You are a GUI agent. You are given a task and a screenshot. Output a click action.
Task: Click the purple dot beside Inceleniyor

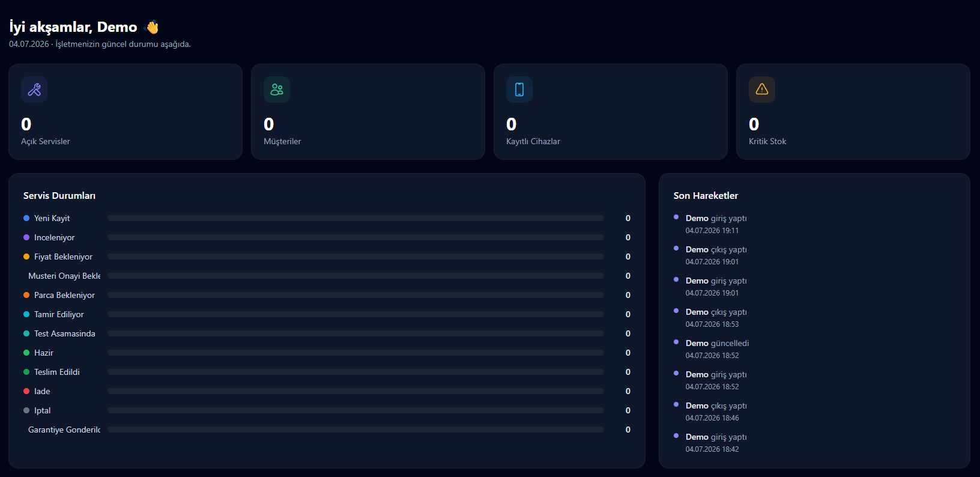pyautogui.click(x=26, y=237)
